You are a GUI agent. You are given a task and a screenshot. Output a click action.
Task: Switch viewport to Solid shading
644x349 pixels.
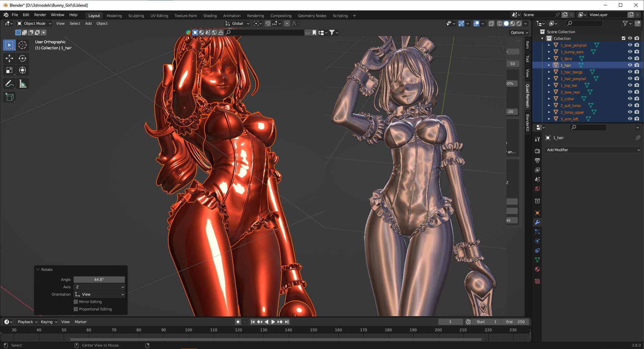[506, 23]
